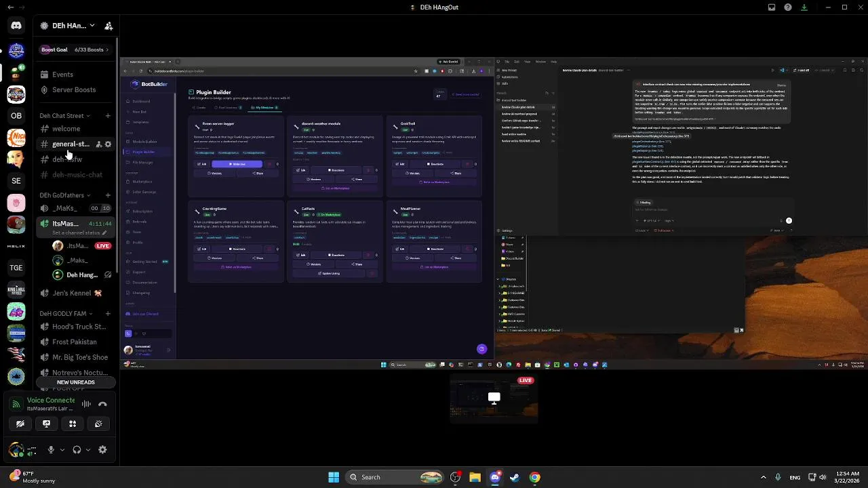Open headphone output options dropdown
The width and height of the screenshot is (868, 488).
87,449
